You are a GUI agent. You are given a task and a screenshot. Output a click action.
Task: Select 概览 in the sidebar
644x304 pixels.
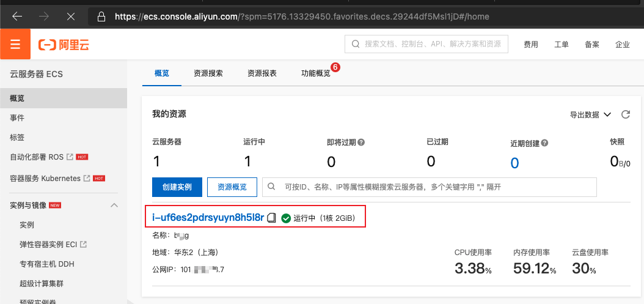(64, 98)
